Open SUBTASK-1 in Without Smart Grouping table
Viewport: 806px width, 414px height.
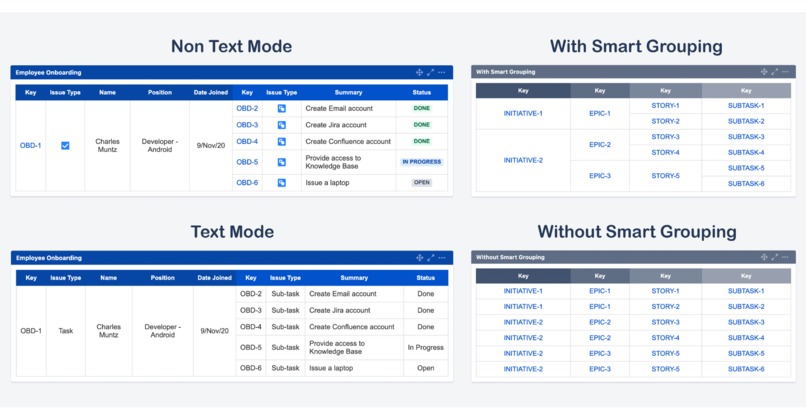tap(746, 291)
